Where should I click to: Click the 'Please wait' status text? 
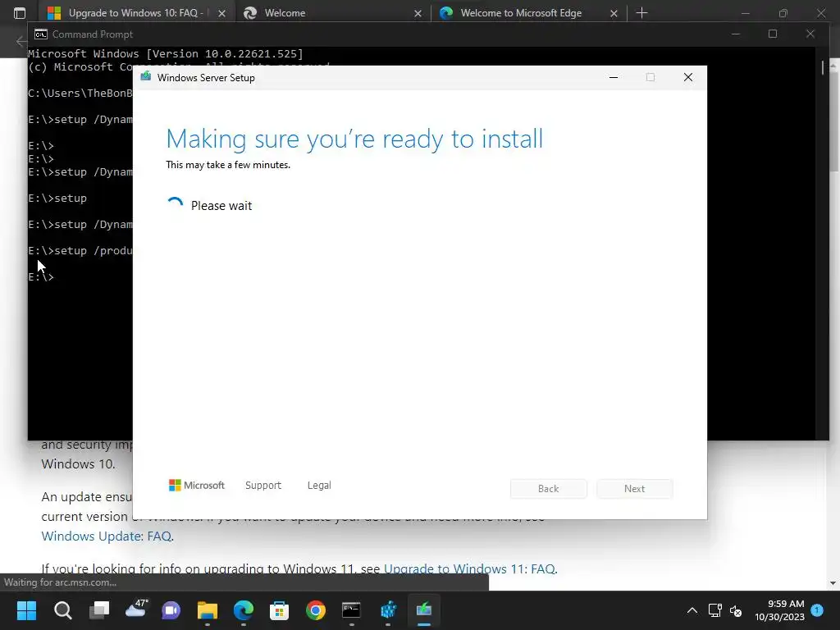coord(221,206)
